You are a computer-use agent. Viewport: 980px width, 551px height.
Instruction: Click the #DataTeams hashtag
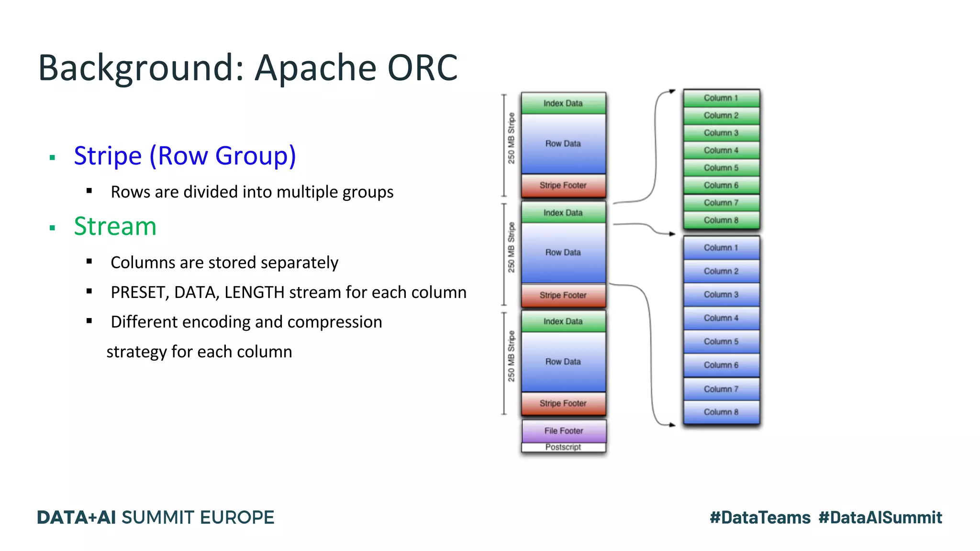760,518
